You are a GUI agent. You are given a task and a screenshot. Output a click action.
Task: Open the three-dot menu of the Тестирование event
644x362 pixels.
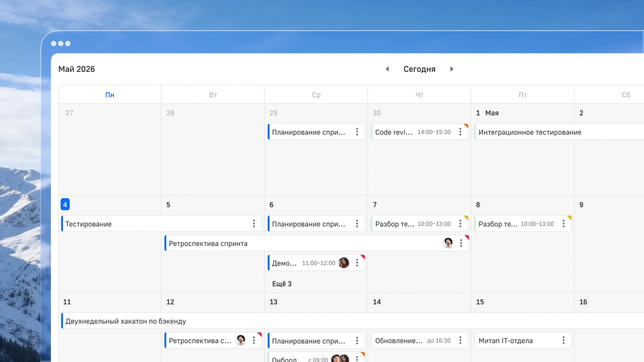coord(254,223)
